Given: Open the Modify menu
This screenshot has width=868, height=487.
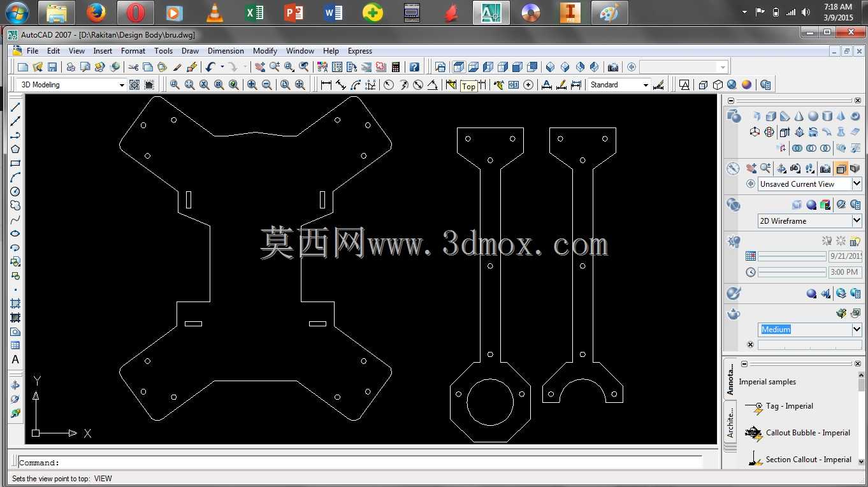Looking at the screenshot, I should [x=265, y=51].
